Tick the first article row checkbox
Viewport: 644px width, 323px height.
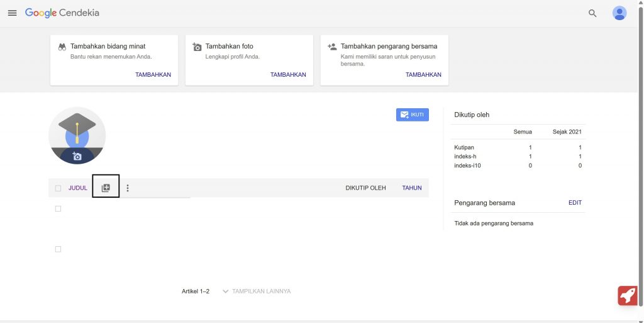click(58, 209)
